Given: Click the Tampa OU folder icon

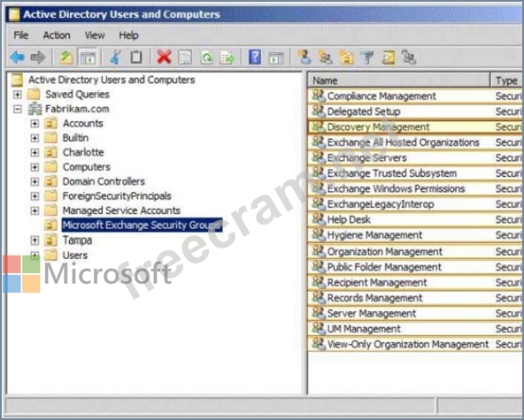Looking at the screenshot, I should [50, 240].
